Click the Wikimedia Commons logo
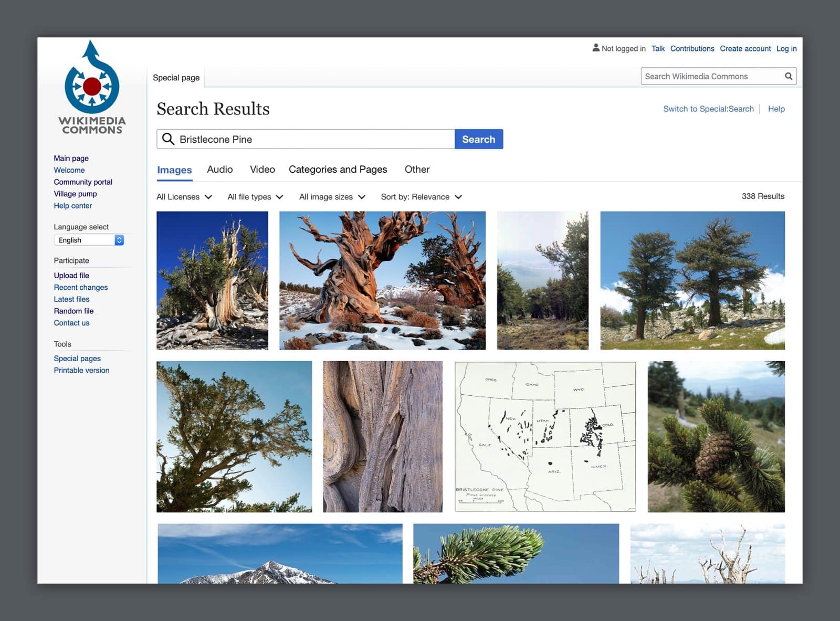The height and width of the screenshot is (621, 840). click(92, 88)
